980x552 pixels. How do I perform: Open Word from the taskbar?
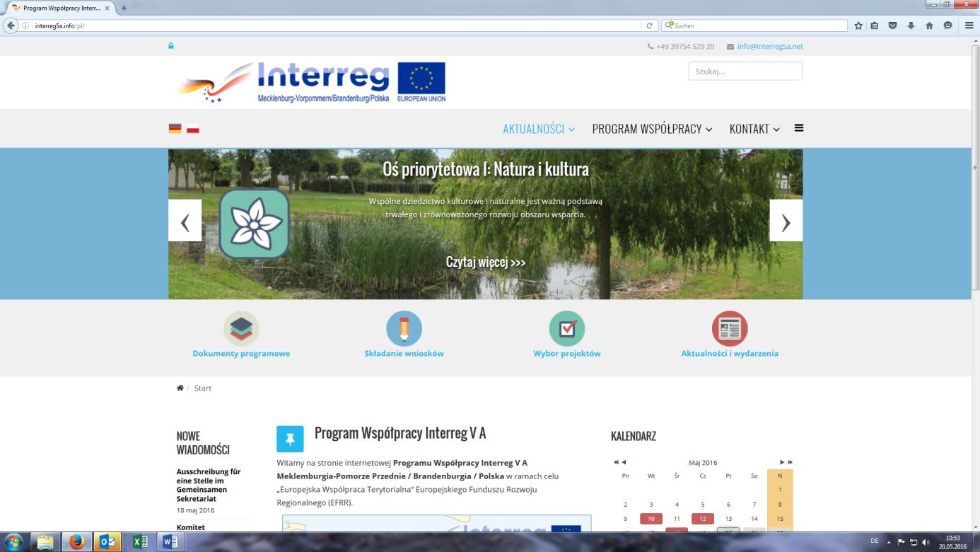(171, 542)
